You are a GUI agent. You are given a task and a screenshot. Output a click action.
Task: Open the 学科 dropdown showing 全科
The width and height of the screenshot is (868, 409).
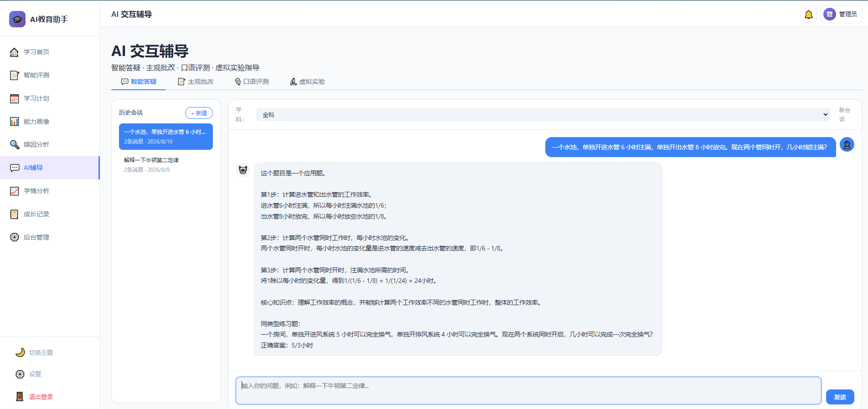coord(543,115)
